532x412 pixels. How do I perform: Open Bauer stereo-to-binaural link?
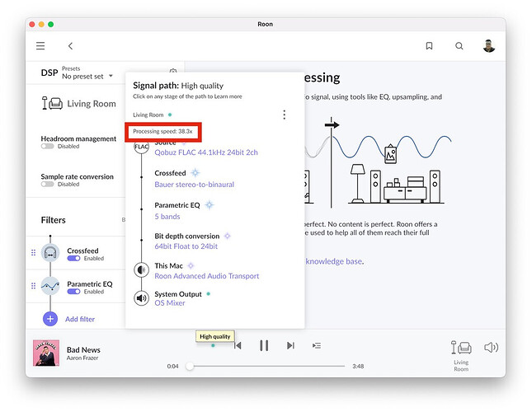(195, 185)
